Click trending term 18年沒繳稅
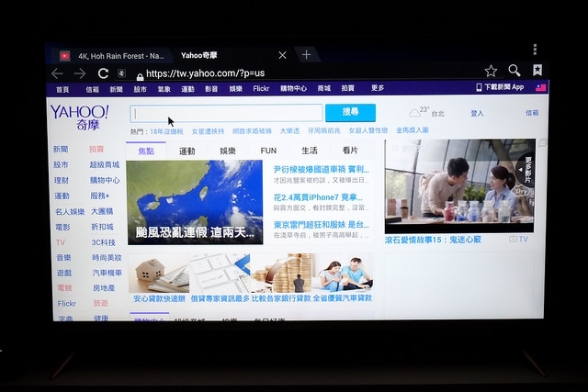588x392 pixels. pyautogui.click(x=166, y=132)
